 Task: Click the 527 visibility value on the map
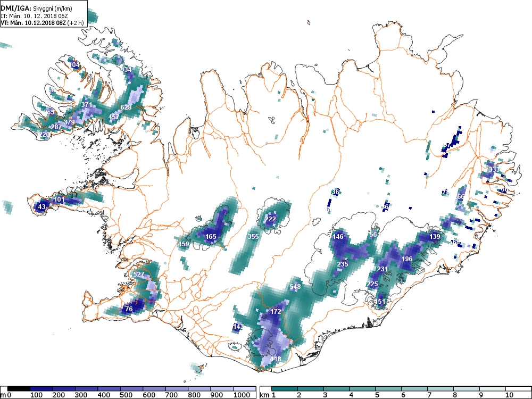(139, 274)
